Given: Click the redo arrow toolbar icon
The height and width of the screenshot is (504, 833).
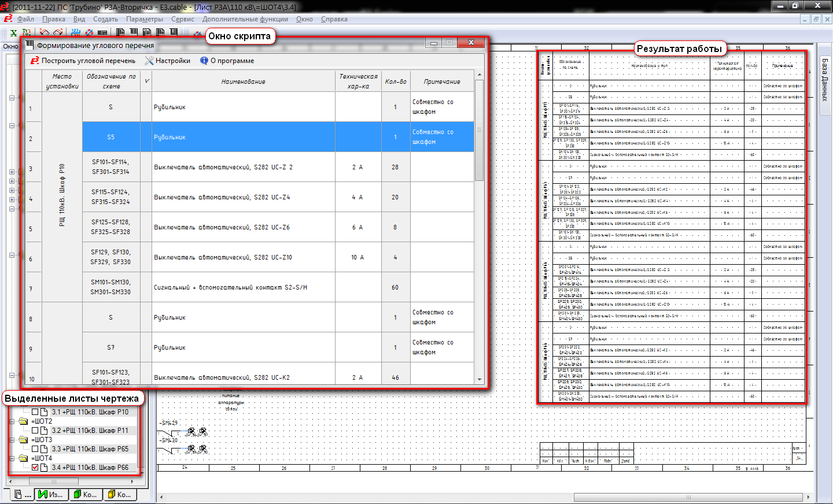Looking at the screenshot, I should [58, 33].
